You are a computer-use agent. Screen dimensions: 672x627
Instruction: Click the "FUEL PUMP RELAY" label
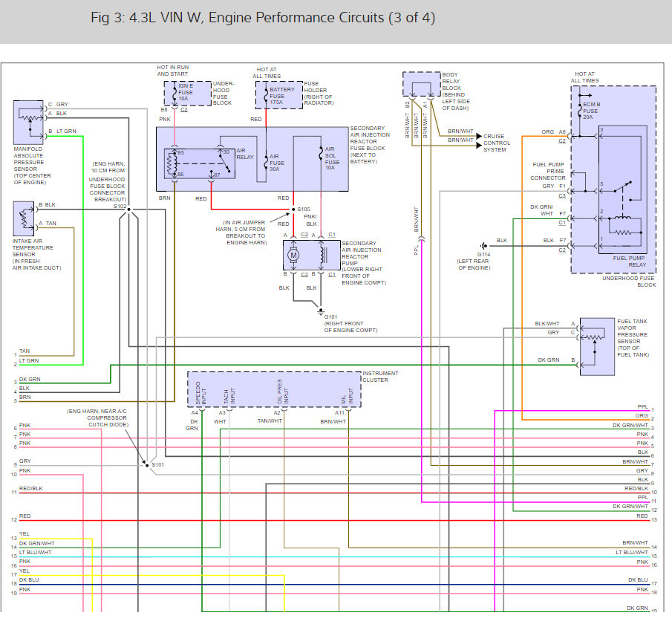tap(629, 261)
